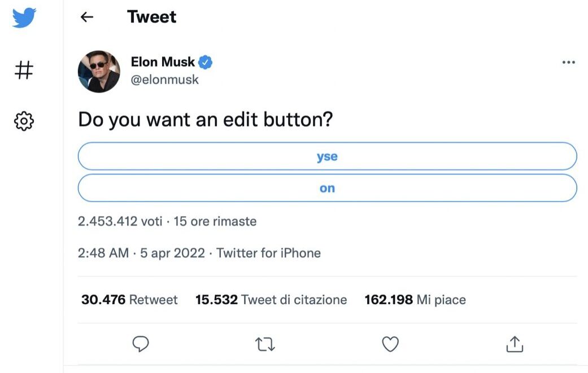This screenshot has width=588, height=373.
Task: Retweet the poll tweet
Action: tap(265, 344)
